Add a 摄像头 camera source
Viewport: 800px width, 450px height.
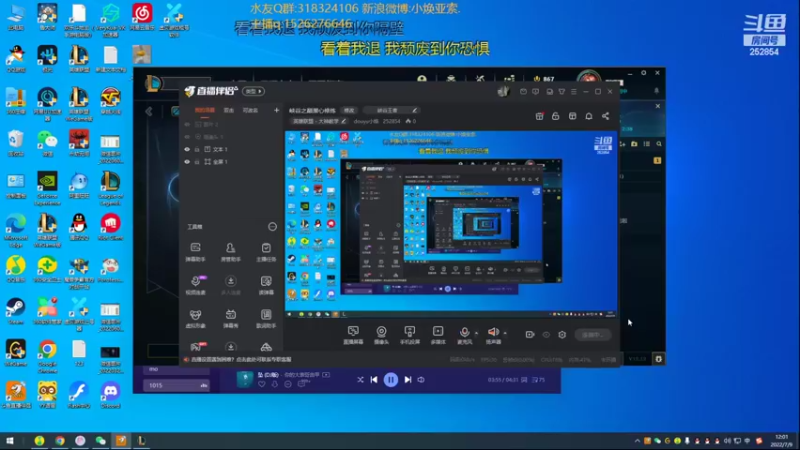tap(381, 335)
